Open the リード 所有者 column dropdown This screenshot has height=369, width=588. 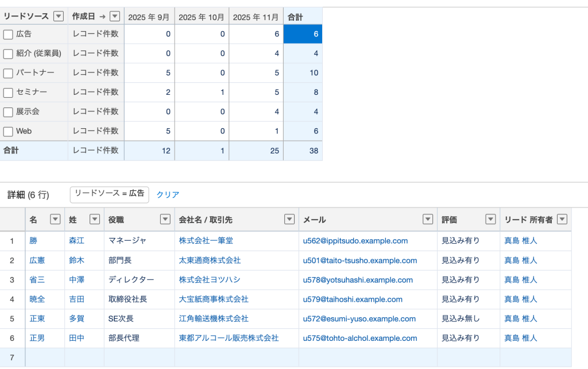[x=562, y=219]
